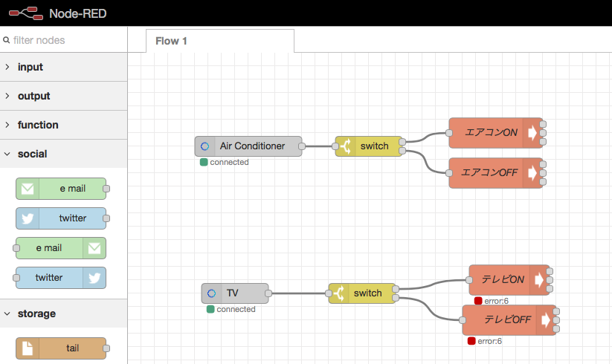612x364 pixels.
Task: Expand the function palette category
Action: pos(64,125)
